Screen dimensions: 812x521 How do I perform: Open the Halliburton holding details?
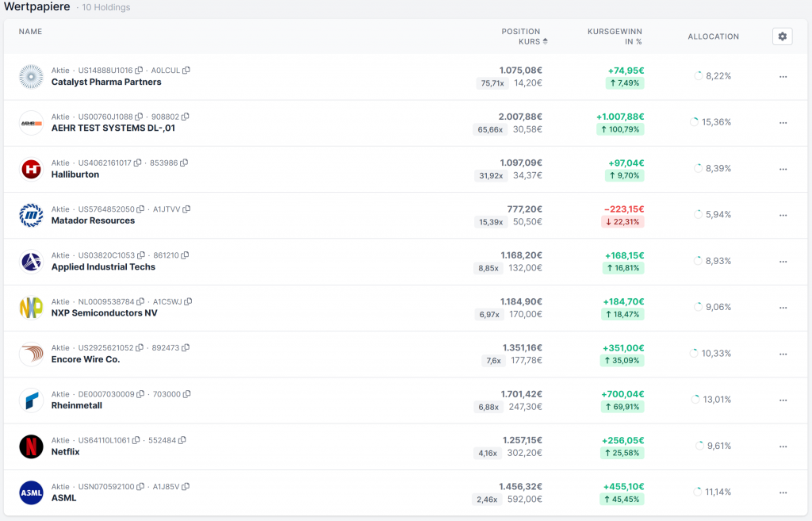[x=75, y=174]
